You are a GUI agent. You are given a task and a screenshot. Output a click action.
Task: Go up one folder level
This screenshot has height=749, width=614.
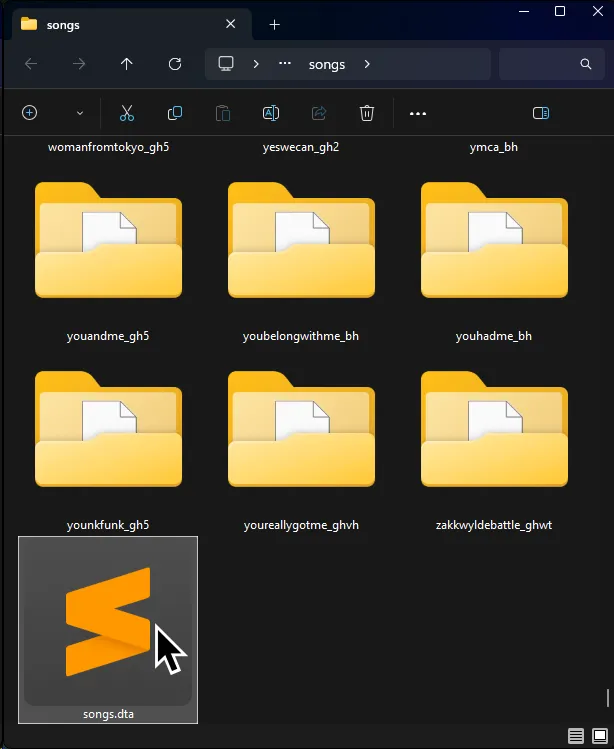[x=127, y=64]
